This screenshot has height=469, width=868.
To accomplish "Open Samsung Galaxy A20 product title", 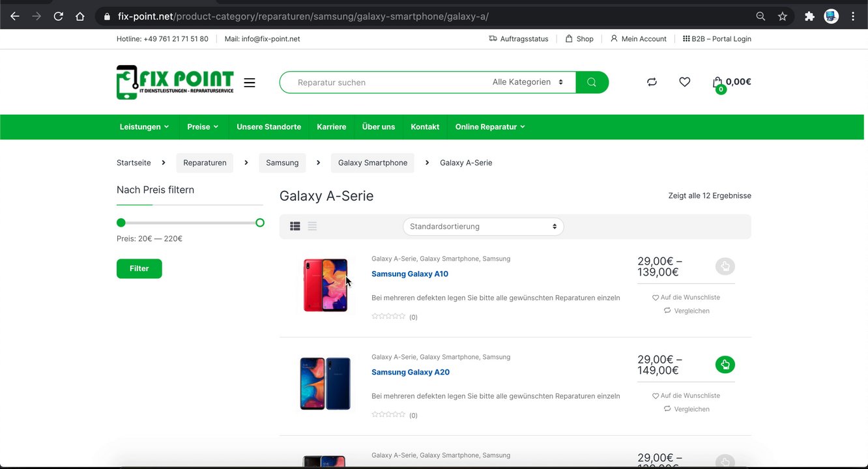I will (411, 373).
